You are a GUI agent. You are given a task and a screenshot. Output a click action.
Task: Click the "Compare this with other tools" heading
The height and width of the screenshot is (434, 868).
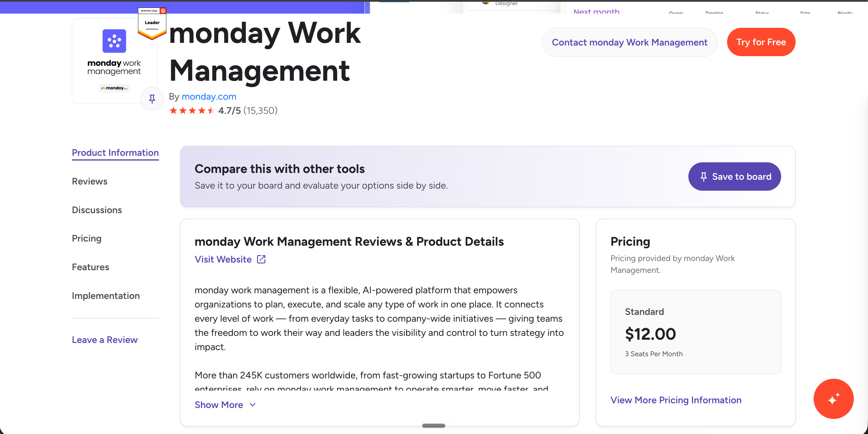click(280, 169)
